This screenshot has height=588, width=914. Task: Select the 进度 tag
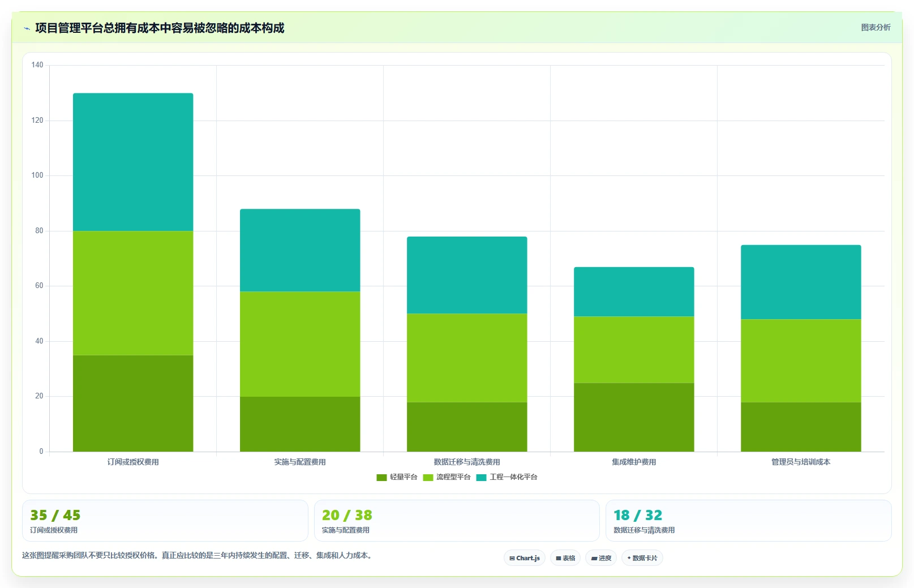[x=601, y=558]
